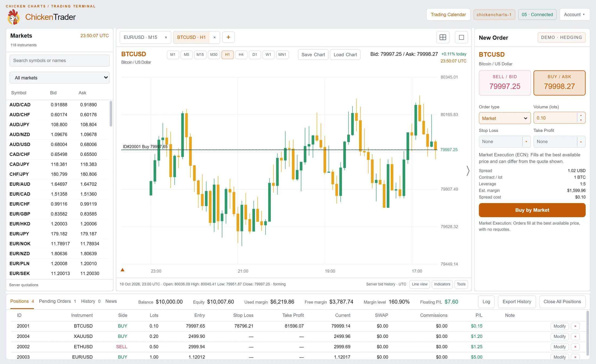The width and height of the screenshot is (596, 364).
Task: Close the BTCUSD H1 chart tab
Action: (215, 37)
